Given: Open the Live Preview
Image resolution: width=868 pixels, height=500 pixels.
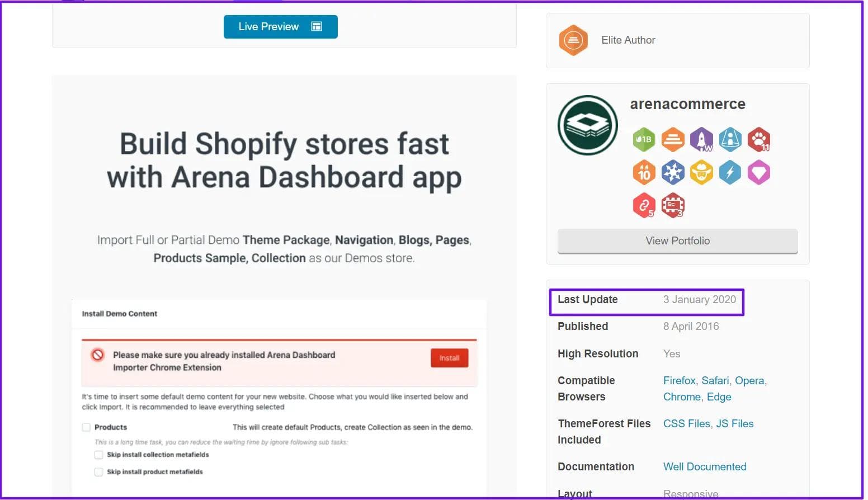Looking at the screenshot, I should 280,27.
